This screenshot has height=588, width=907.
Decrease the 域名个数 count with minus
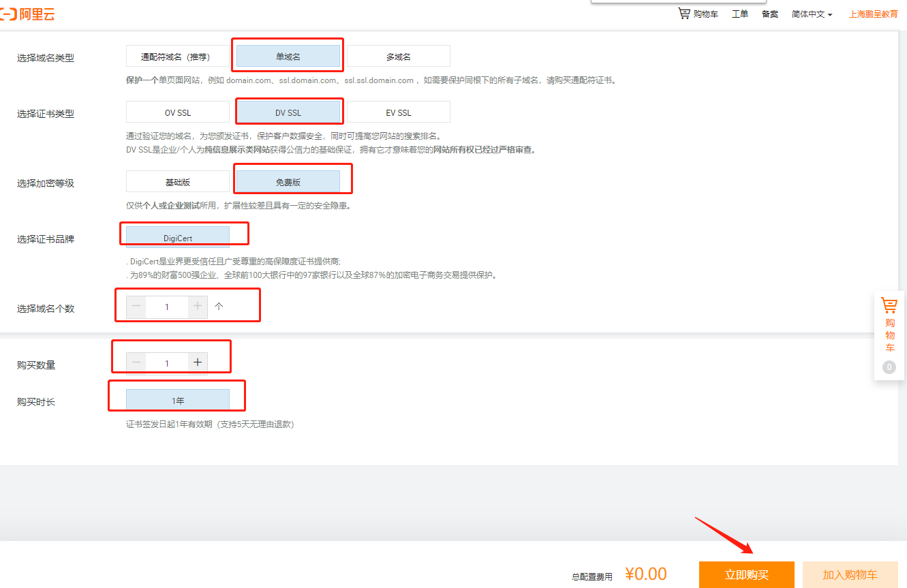click(136, 307)
